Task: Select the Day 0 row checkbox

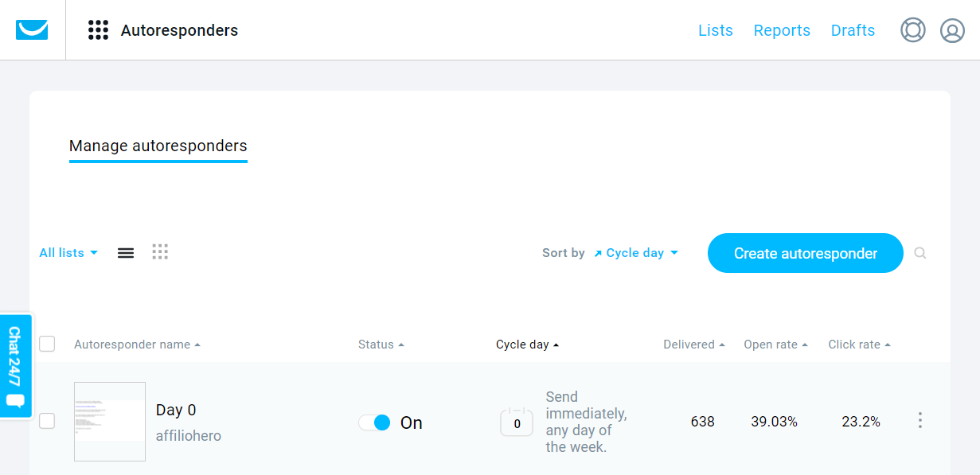Action: click(47, 422)
